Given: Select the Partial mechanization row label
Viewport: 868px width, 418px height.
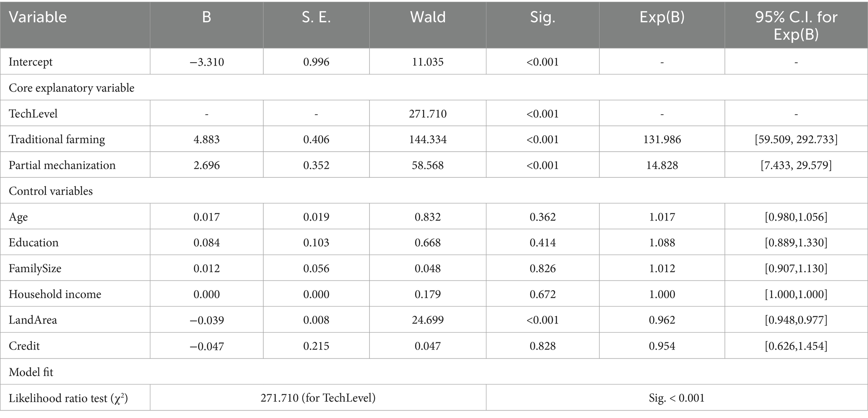Looking at the screenshot, I should pyautogui.click(x=62, y=165).
